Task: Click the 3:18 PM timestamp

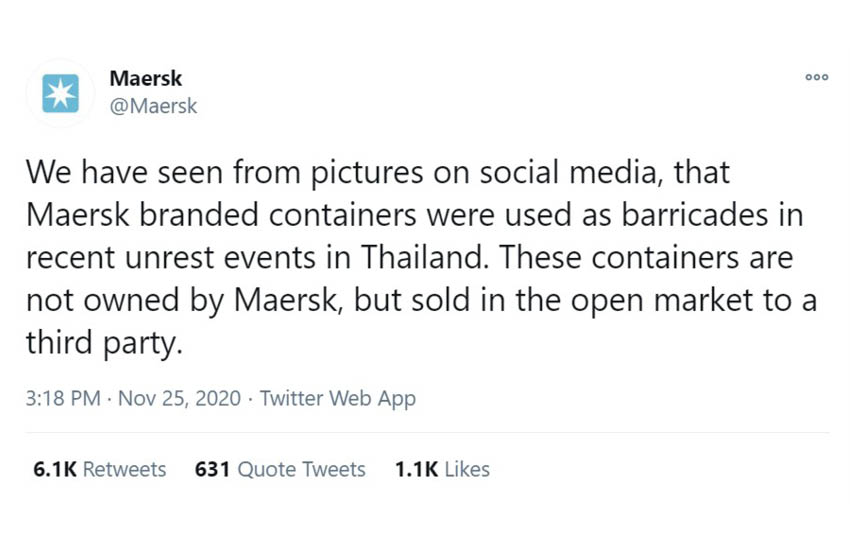Action: coord(62,398)
